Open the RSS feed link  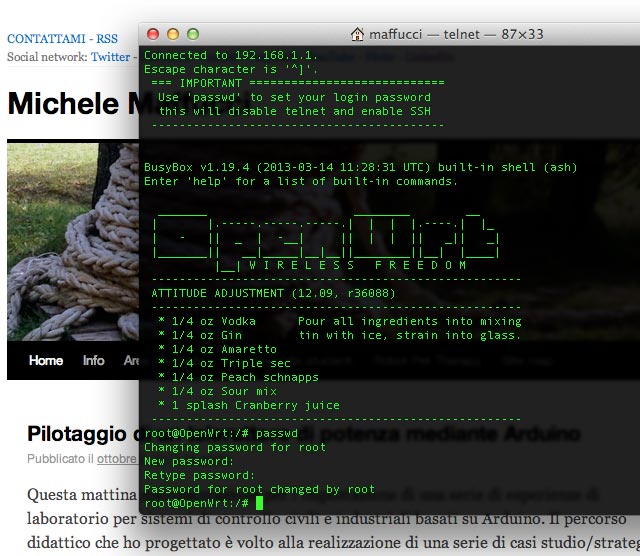click(107, 39)
